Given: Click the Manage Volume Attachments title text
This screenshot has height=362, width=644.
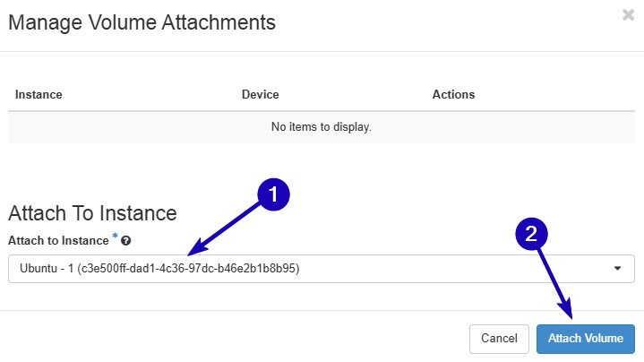Looking at the screenshot, I should [x=142, y=22].
